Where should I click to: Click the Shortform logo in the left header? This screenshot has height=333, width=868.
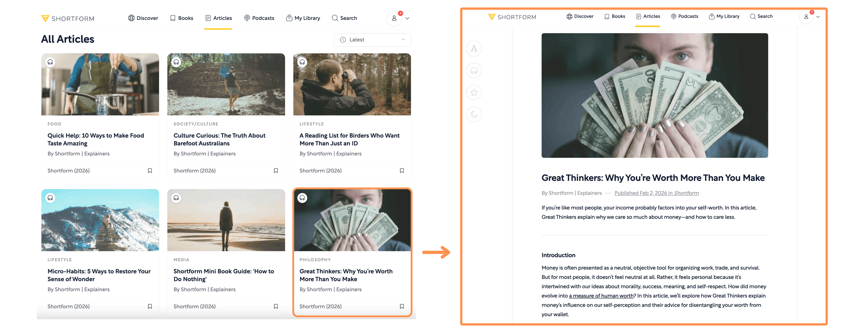coord(68,19)
